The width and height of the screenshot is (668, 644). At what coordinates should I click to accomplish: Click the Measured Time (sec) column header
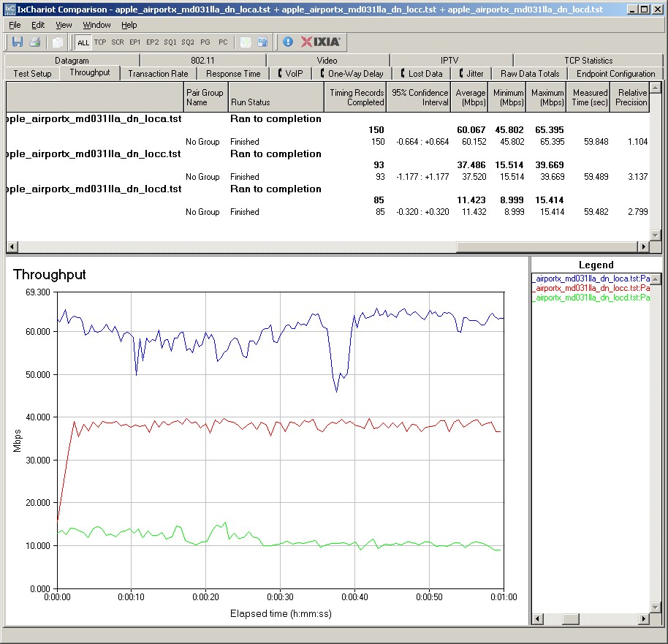pyautogui.click(x=588, y=97)
